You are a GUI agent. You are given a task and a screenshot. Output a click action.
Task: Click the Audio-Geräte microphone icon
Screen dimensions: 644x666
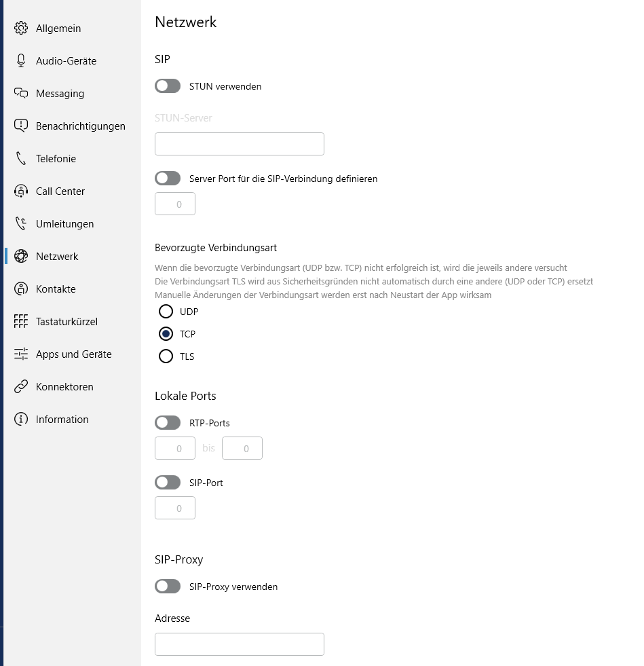pyautogui.click(x=21, y=60)
